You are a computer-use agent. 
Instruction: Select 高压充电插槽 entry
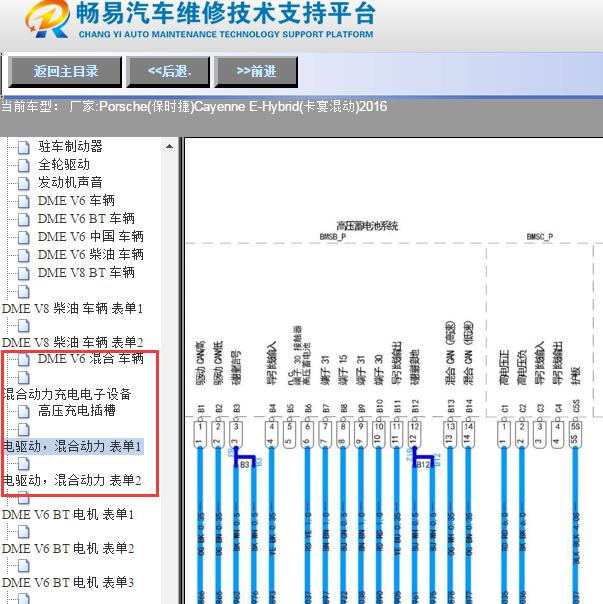coord(77,410)
